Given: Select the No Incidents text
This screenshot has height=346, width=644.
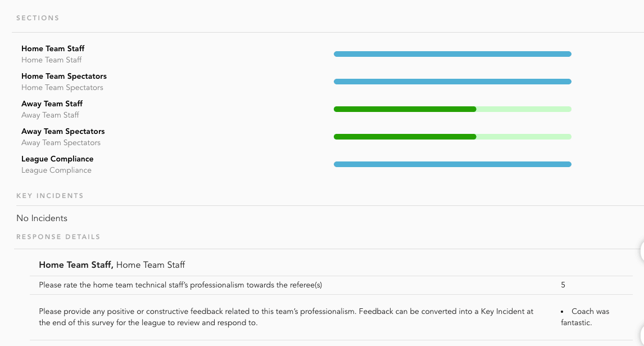Looking at the screenshot, I should pyautogui.click(x=42, y=218).
